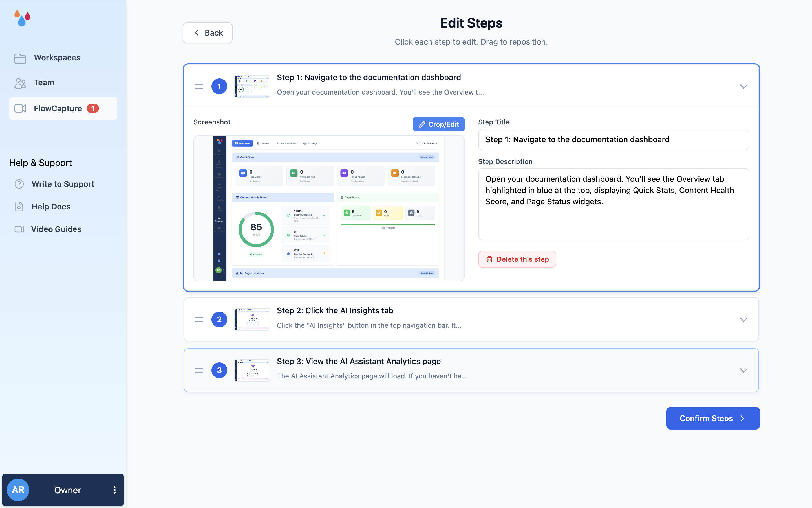Screen dimensions: 812x508
Task: Focus the Step Description text area
Action: (x=613, y=204)
